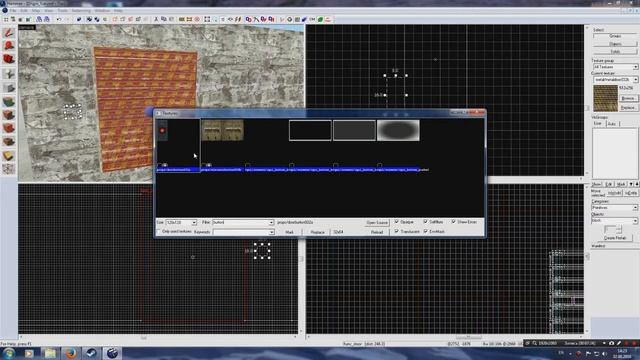Screen dimensions: 640x360
Task: Click Reload in Textures window
Action: tap(377, 232)
